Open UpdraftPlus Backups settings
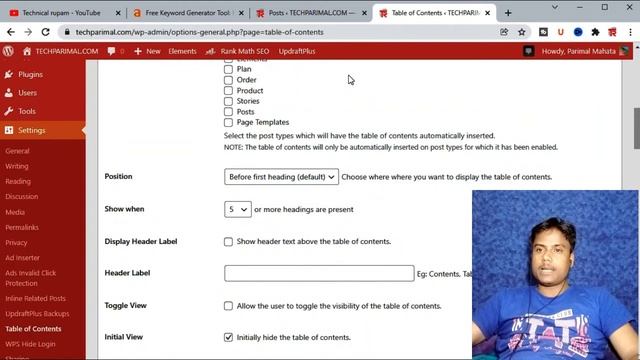The width and height of the screenshot is (640, 360). [x=37, y=313]
